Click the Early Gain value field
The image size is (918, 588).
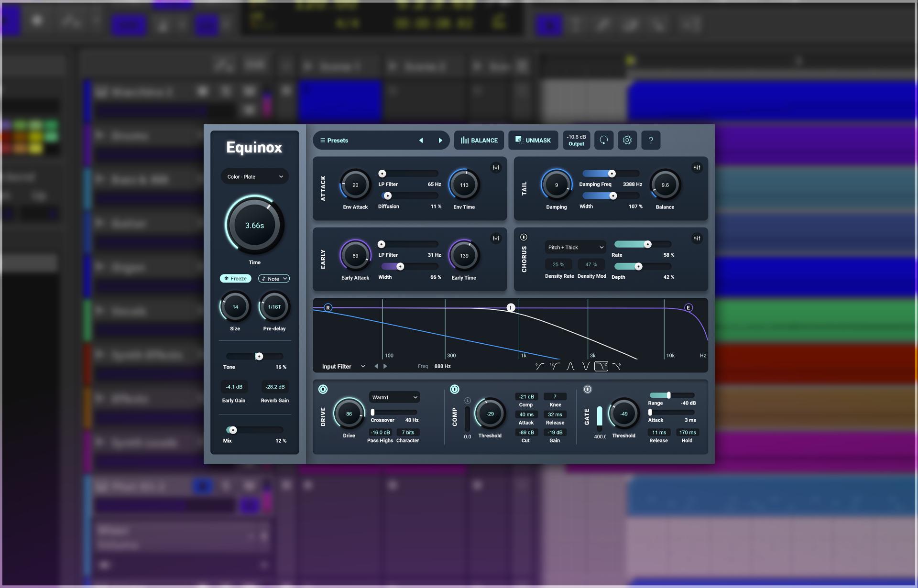[234, 387]
